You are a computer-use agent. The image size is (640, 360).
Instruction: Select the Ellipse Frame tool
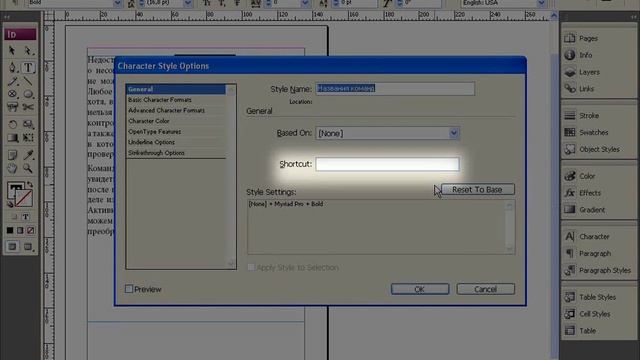(x=12, y=94)
